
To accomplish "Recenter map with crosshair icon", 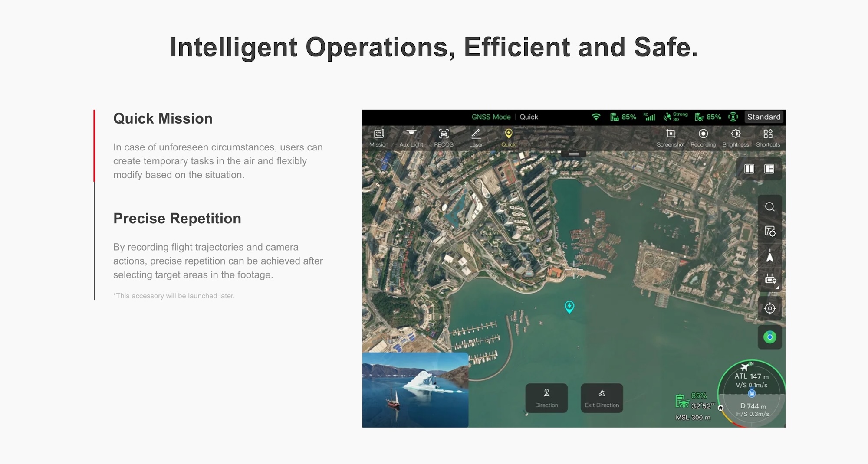I will tap(769, 308).
